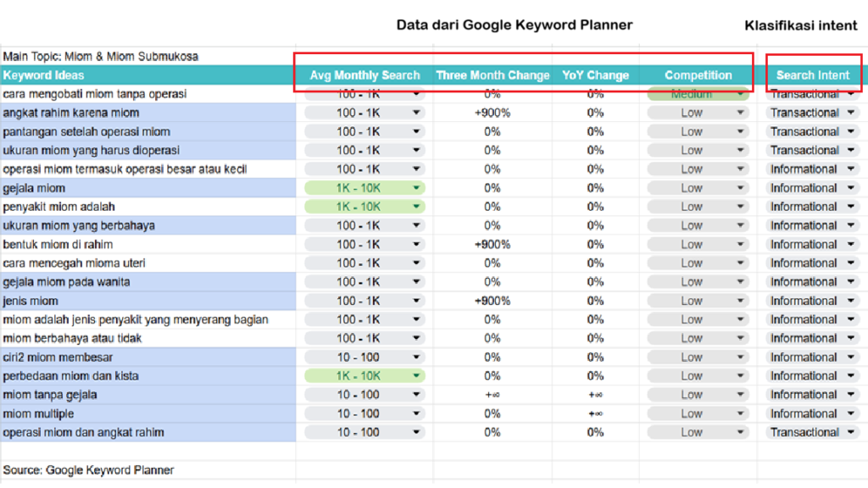Select the 'miom multiple' keyword cell

point(147,413)
